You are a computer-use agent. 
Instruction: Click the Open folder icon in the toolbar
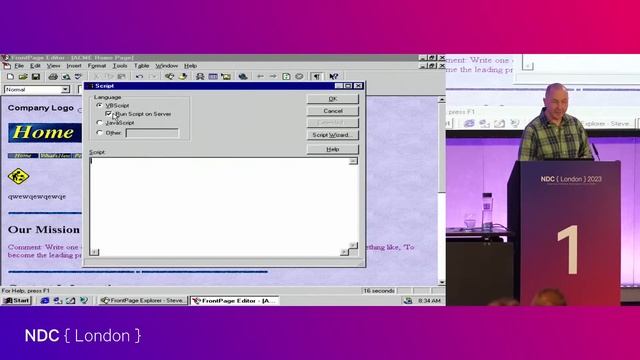[x=23, y=77]
